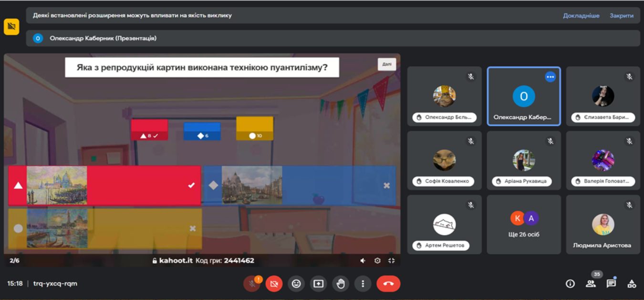The image size is (644, 300).
Task: Open options on Олександр Каберник tile
Action: point(550,77)
